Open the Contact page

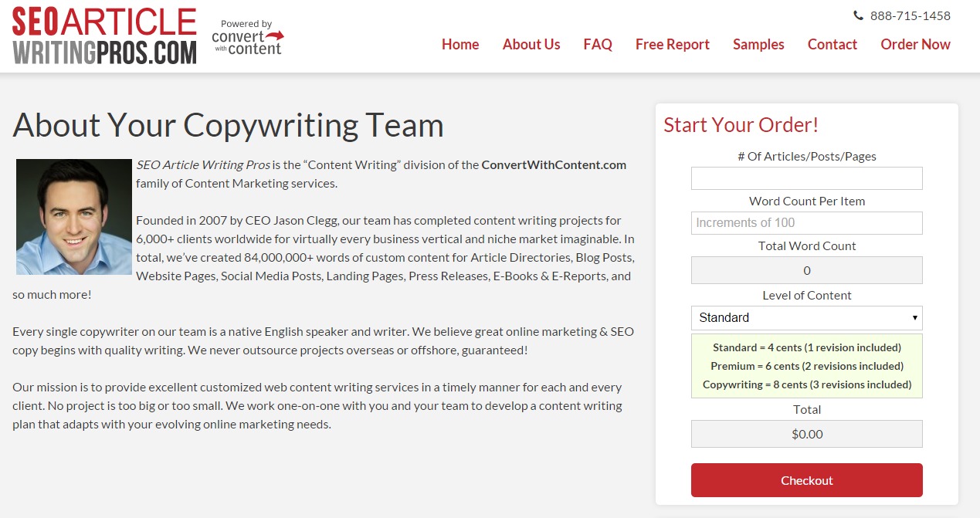[832, 45]
